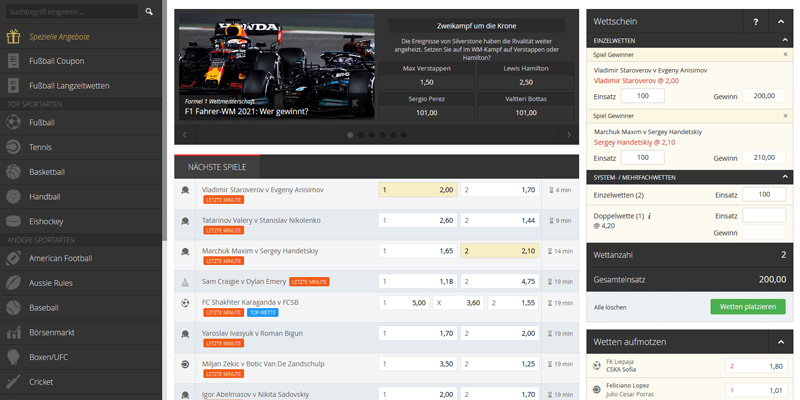Open Igor Abelmasov v Nikita Sadovskiy match

(x=256, y=395)
